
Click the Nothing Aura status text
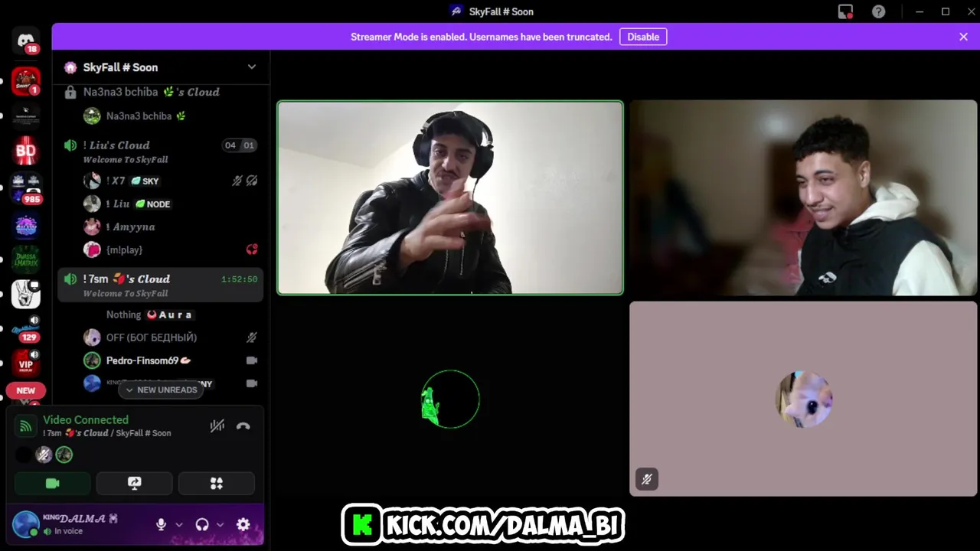[150, 315]
